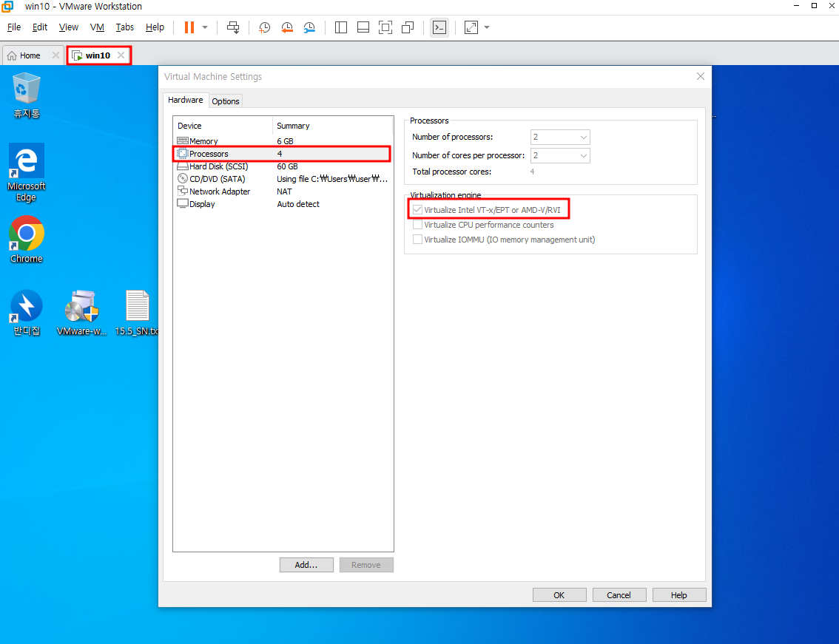Open the Number of cores per processor dropdown
839x644 pixels.
pyautogui.click(x=559, y=156)
